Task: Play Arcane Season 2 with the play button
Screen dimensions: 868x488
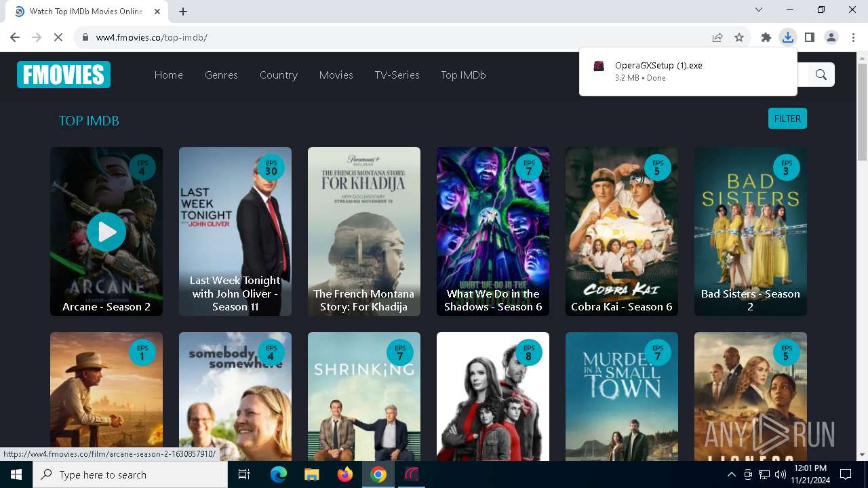Action: [x=106, y=232]
